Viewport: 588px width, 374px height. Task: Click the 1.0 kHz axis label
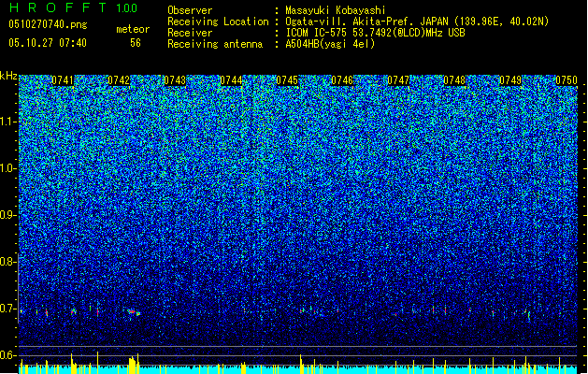[8, 168]
